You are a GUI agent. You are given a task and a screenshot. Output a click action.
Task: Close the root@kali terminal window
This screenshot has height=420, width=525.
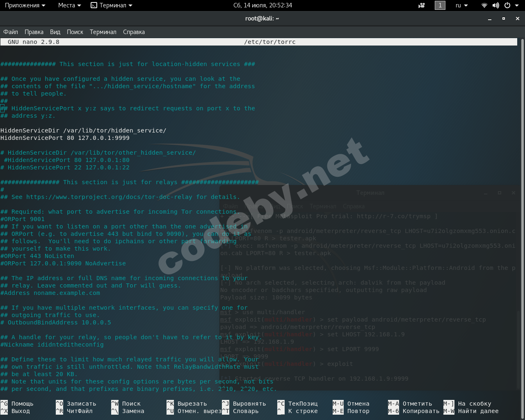pos(518,18)
